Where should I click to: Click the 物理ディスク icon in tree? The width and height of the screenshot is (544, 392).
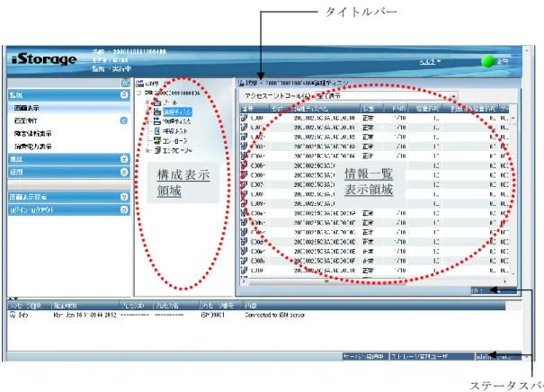tap(157, 121)
